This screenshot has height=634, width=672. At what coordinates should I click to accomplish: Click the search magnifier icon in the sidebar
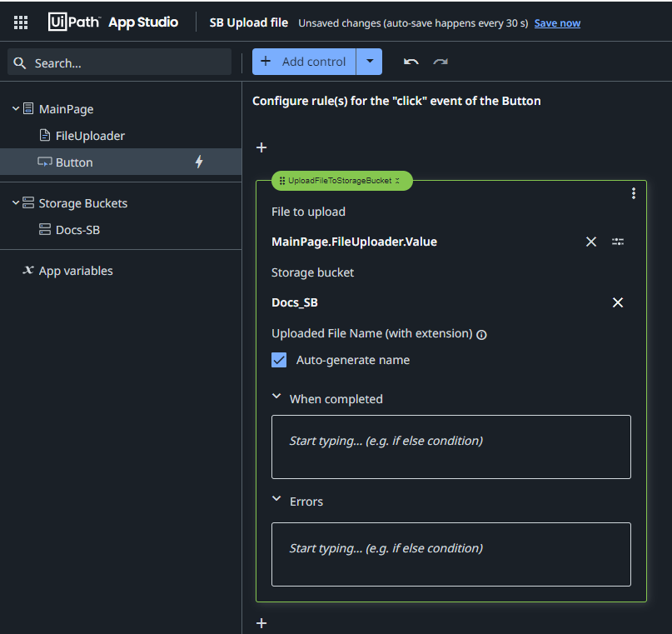(20, 62)
